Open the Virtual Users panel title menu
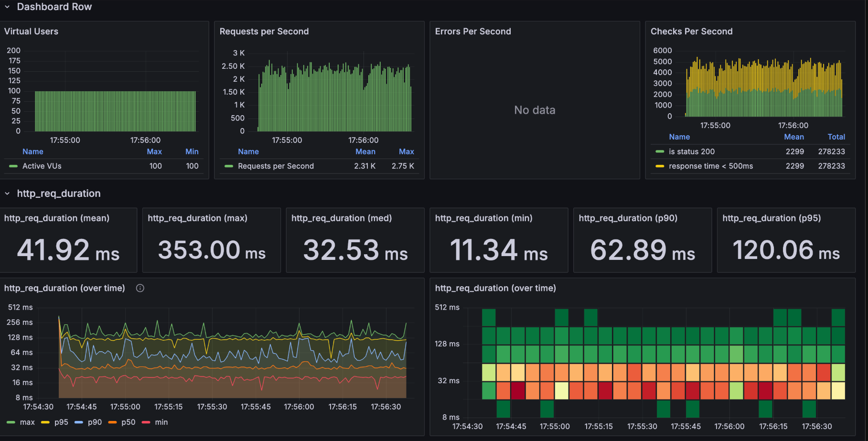Screen dimensions: 868x441 click(31, 32)
